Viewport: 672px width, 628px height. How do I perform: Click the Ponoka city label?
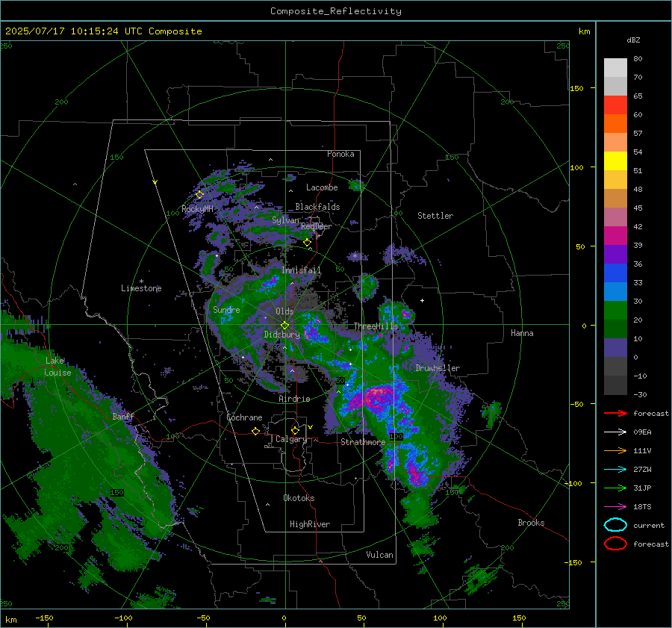coord(340,154)
